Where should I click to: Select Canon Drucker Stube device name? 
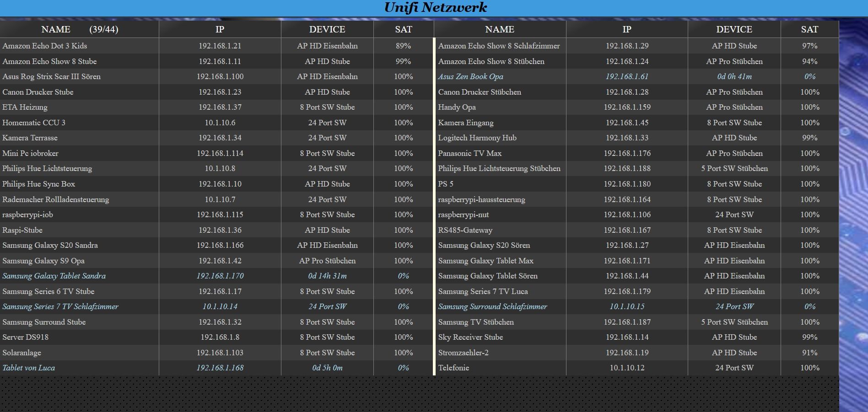[x=38, y=92]
